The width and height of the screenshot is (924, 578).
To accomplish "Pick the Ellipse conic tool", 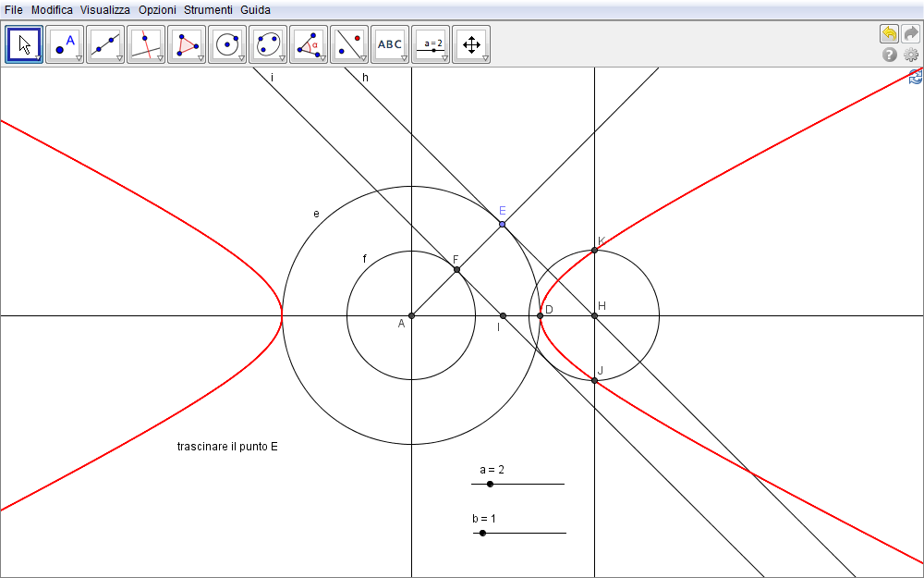I will point(268,43).
